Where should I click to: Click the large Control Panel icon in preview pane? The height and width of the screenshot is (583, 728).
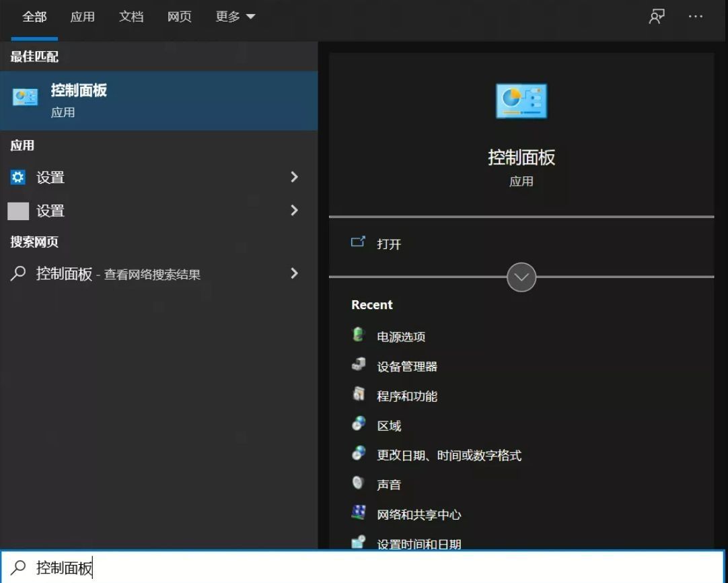coord(521,101)
